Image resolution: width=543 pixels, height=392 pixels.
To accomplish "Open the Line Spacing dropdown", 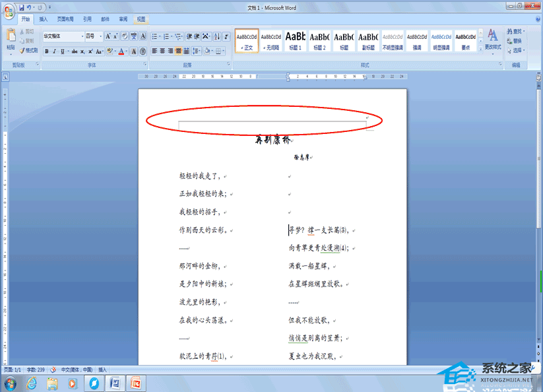I will coord(197,51).
